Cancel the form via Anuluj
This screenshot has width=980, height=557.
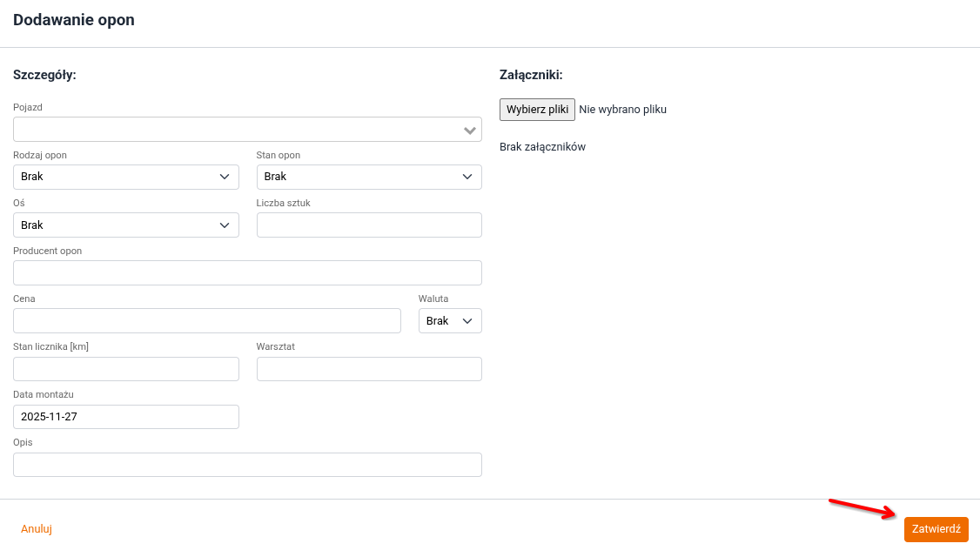[37, 529]
